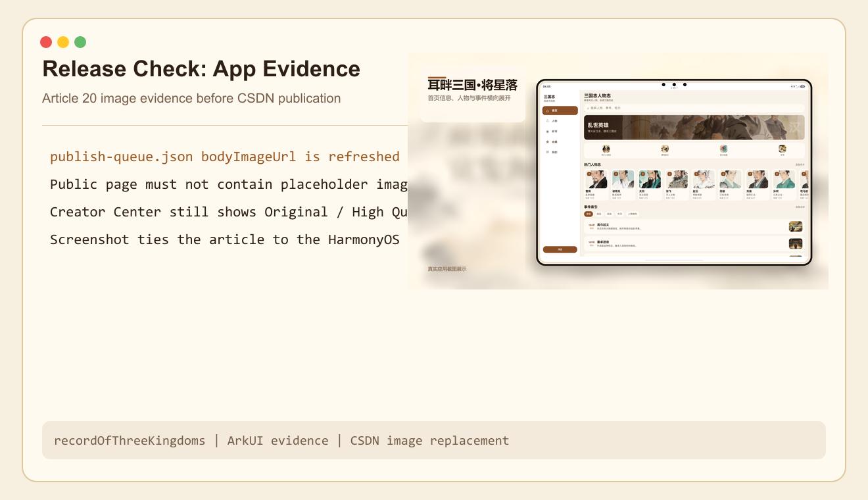Click the green window dot
The width and height of the screenshot is (868, 500).
(80, 42)
